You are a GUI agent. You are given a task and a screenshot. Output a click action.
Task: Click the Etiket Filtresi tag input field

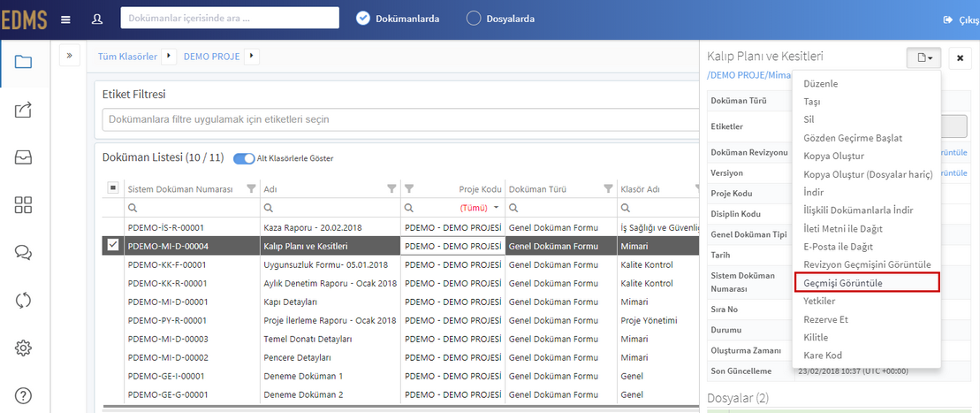400,119
